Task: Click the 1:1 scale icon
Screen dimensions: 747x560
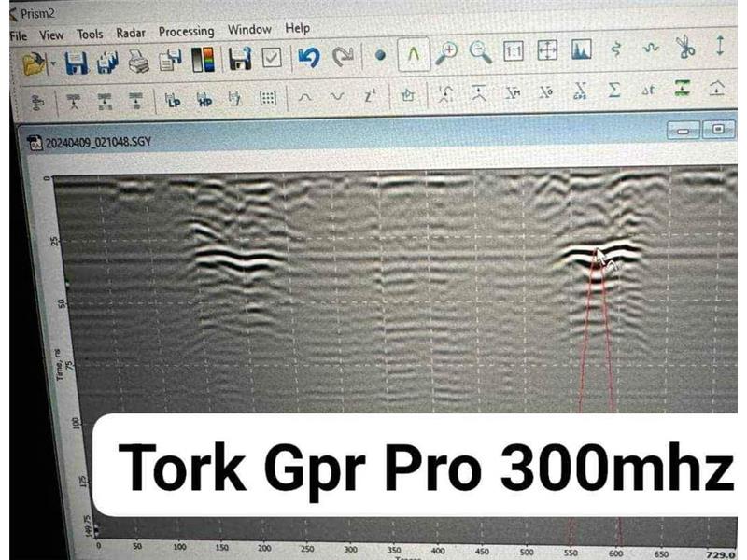Action: 513,51
